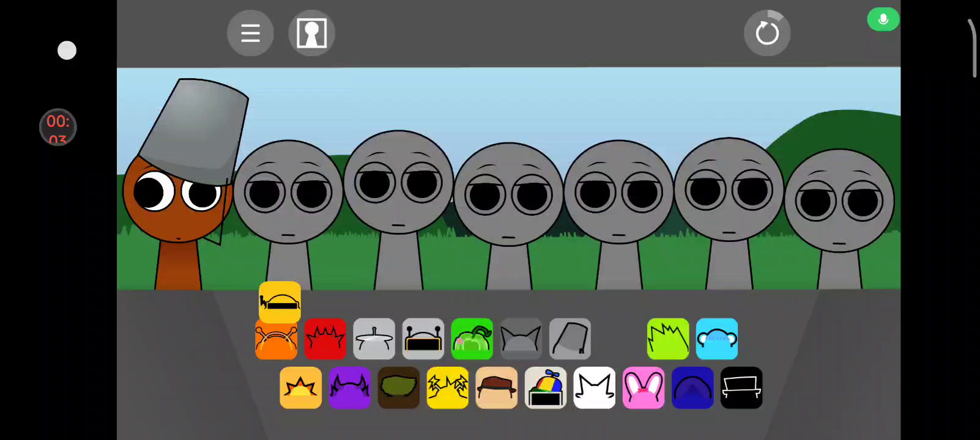Select the sky blue cloud-hair icon
The width and height of the screenshot is (980, 440).
(x=716, y=339)
